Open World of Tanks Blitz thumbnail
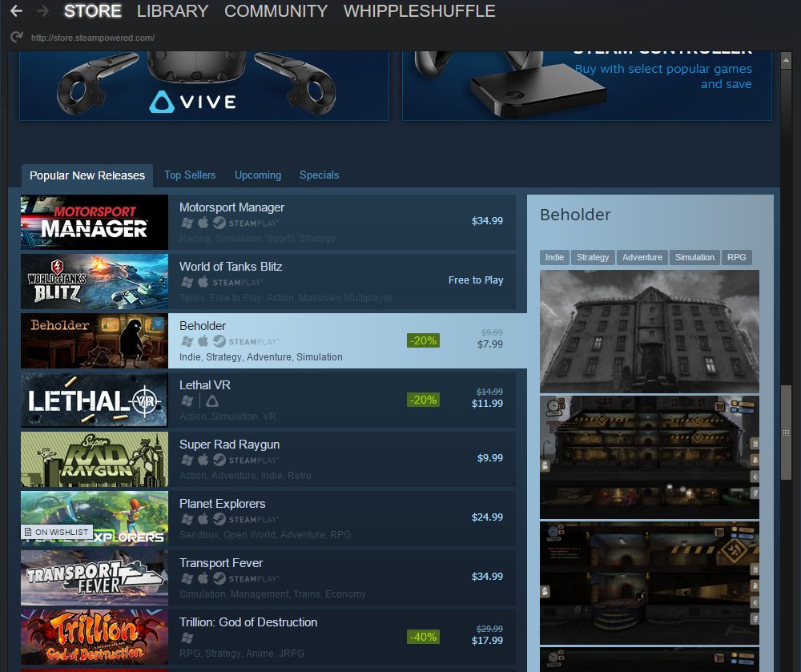 point(95,281)
